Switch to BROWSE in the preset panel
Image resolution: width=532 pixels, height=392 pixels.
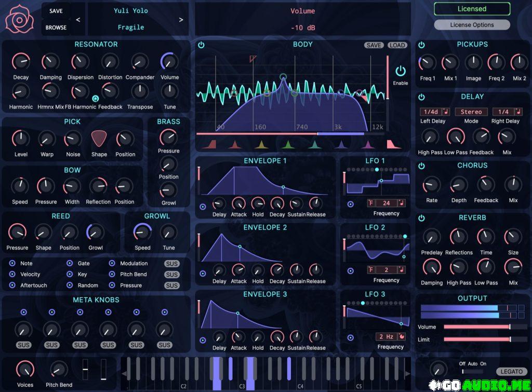tap(56, 28)
